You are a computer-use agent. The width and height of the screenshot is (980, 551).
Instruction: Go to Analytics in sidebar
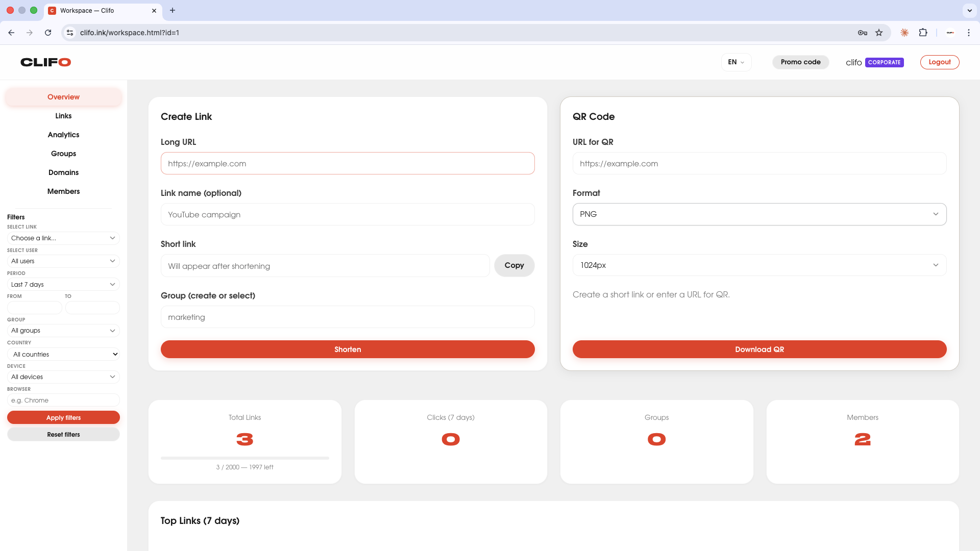tap(63, 135)
